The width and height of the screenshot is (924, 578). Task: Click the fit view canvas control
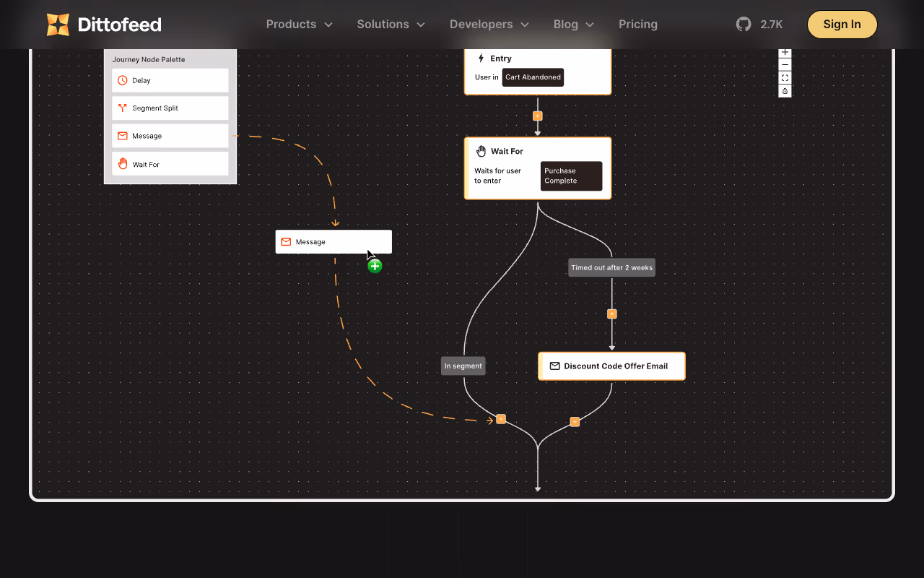coord(785,78)
